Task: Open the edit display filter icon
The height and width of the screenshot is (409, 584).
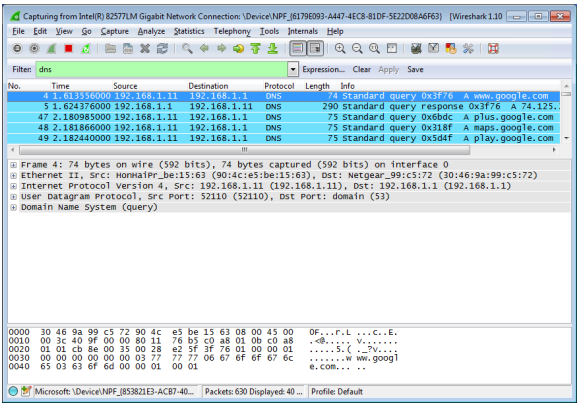Action: 434,48
